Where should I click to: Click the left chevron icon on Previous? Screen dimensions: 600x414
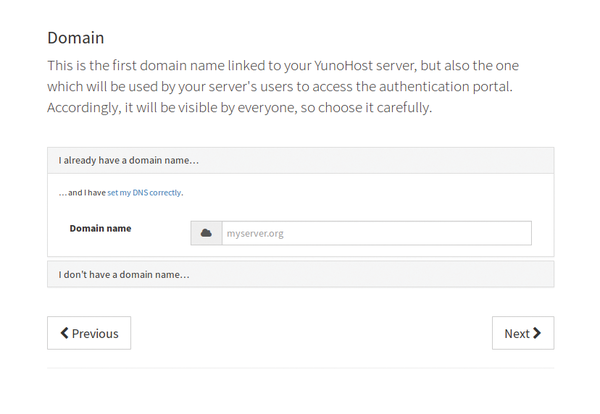(64, 333)
